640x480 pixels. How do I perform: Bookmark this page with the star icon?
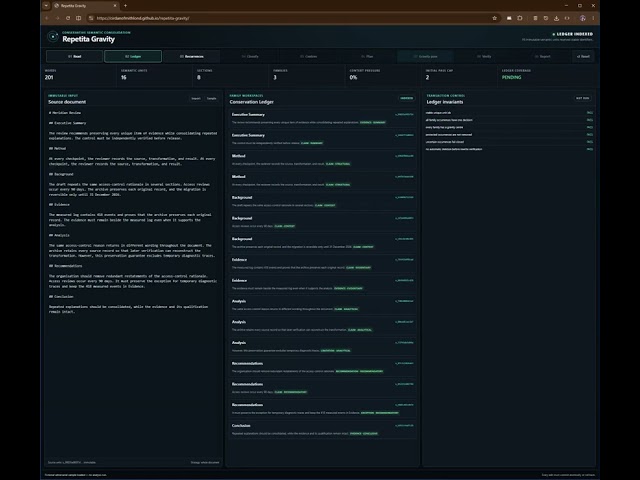pyautogui.click(x=495, y=18)
